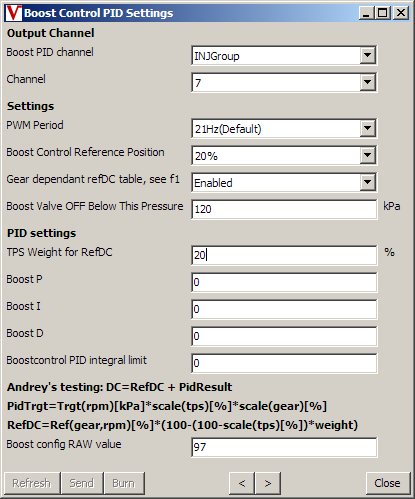The width and height of the screenshot is (415, 499).
Task: Click the Refresh button
Action: click(32, 483)
